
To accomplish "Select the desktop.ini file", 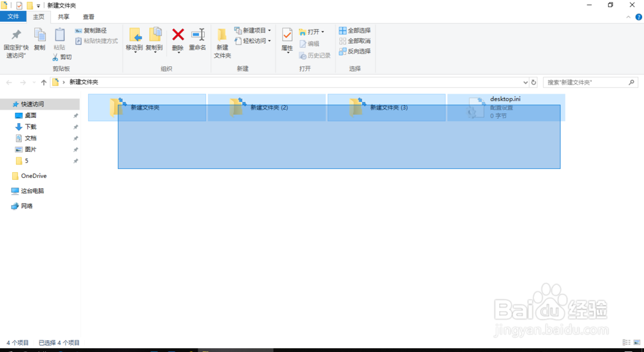I will [506, 108].
